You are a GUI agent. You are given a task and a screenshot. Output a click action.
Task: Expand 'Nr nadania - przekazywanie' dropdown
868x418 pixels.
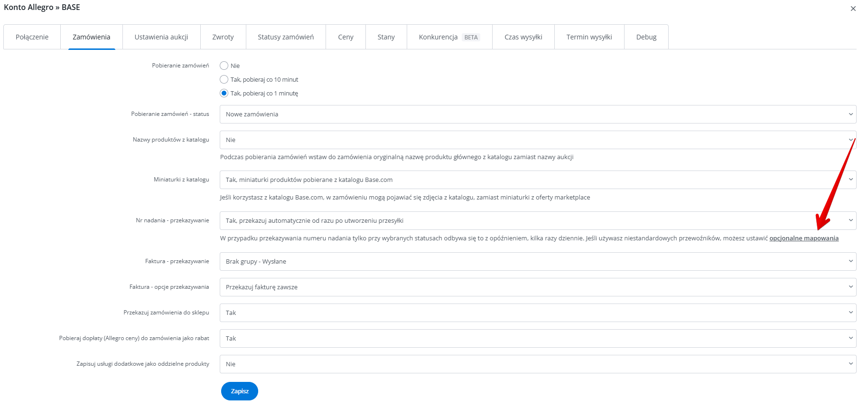pos(537,220)
